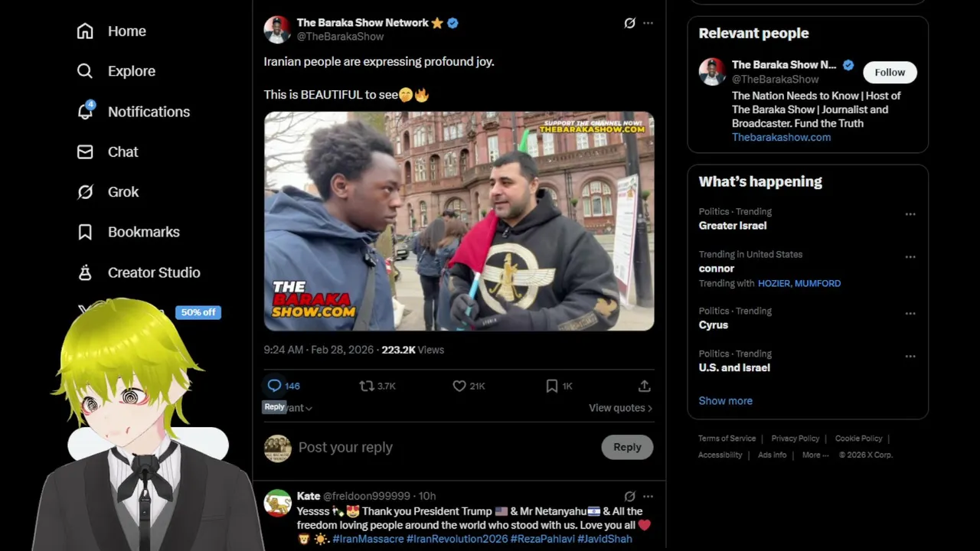The height and width of the screenshot is (551, 980).
Task: Open the more options menu on main post
Action: coord(648,23)
